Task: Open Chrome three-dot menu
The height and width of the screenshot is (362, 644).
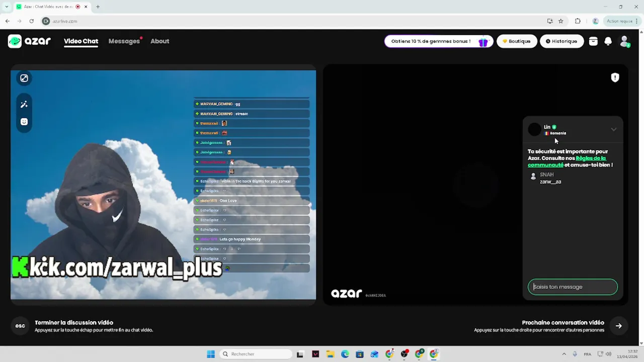Action: [638, 21]
